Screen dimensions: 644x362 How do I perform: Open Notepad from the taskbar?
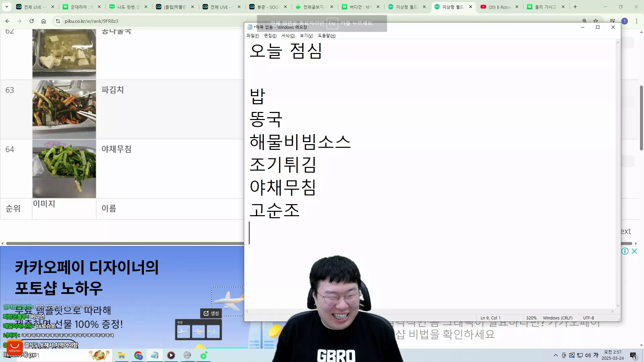[154, 355]
